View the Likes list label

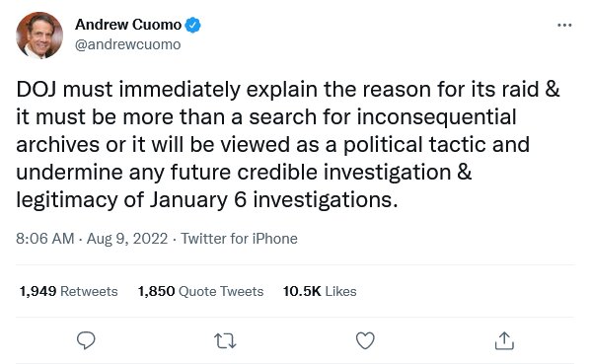click(x=340, y=291)
